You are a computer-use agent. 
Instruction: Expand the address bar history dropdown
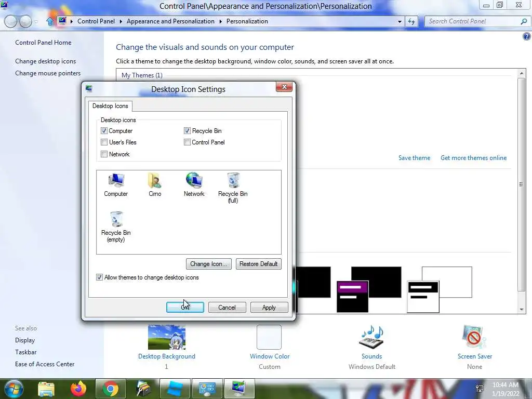coord(400,21)
